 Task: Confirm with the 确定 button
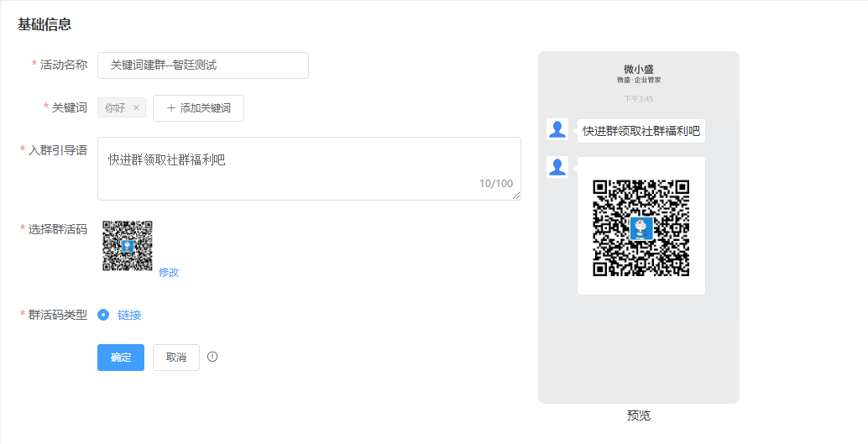[121, 358]
